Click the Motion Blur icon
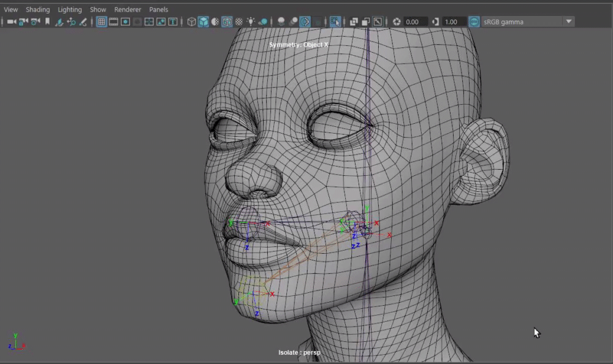Screen dimensions: 613x364 (x=293, y=22)
